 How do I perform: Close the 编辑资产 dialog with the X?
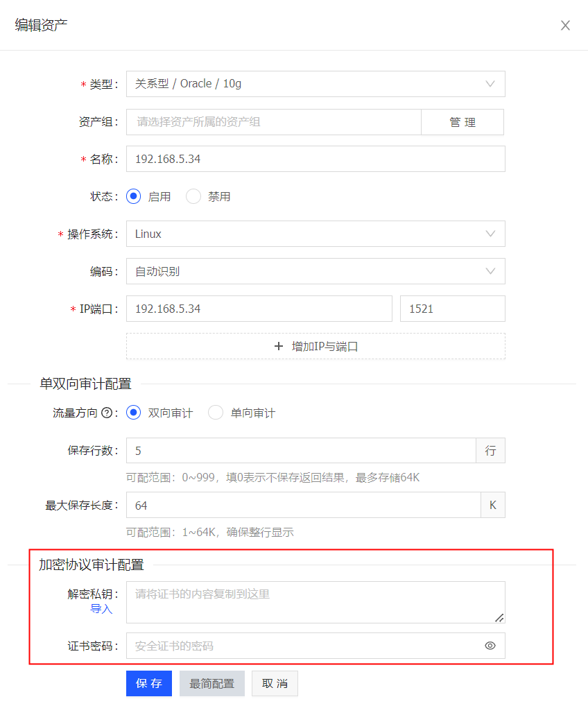(565, 26)
